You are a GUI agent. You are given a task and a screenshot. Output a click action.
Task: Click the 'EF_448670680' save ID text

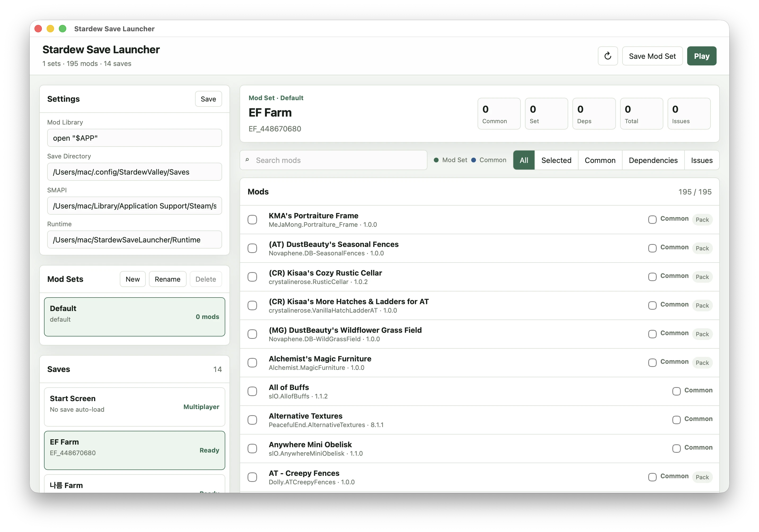(274, 128)
